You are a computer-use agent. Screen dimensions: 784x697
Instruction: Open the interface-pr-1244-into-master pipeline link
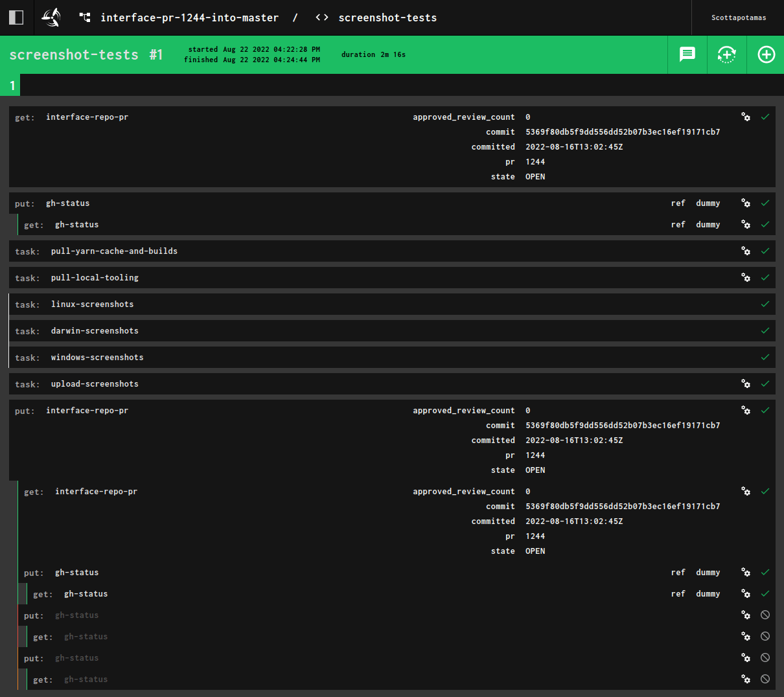tap(189, 17)
